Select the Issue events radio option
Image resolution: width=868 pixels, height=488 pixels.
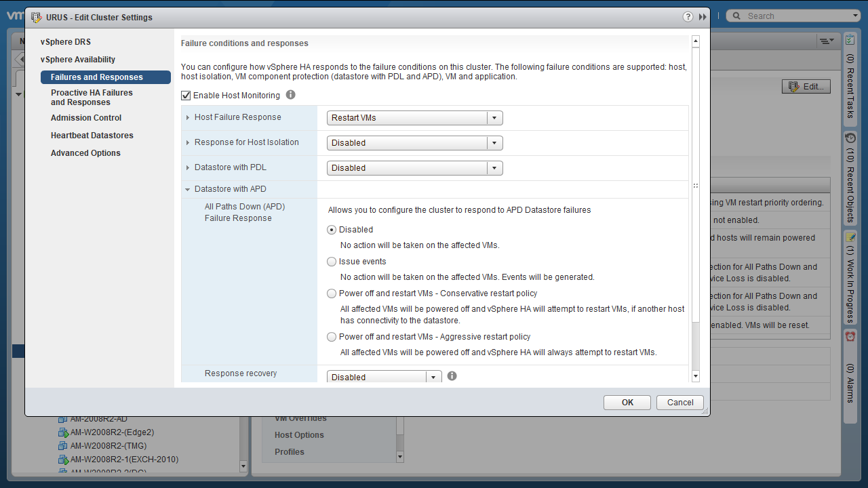332,262
